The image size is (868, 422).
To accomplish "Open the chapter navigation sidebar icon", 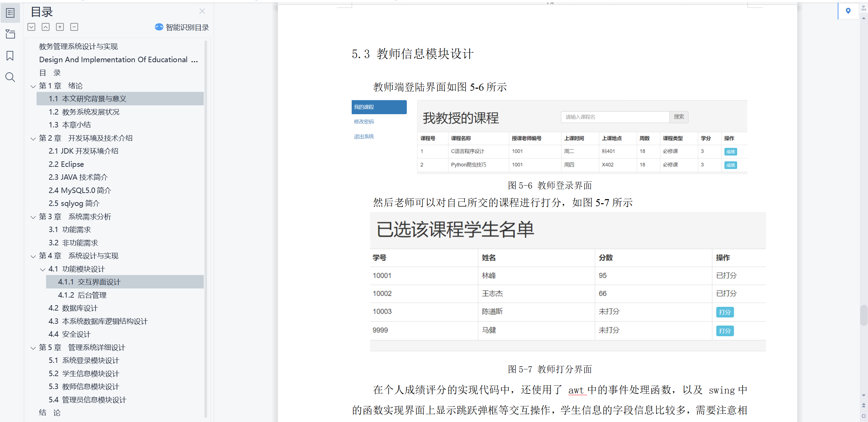I will click(10, 34).
